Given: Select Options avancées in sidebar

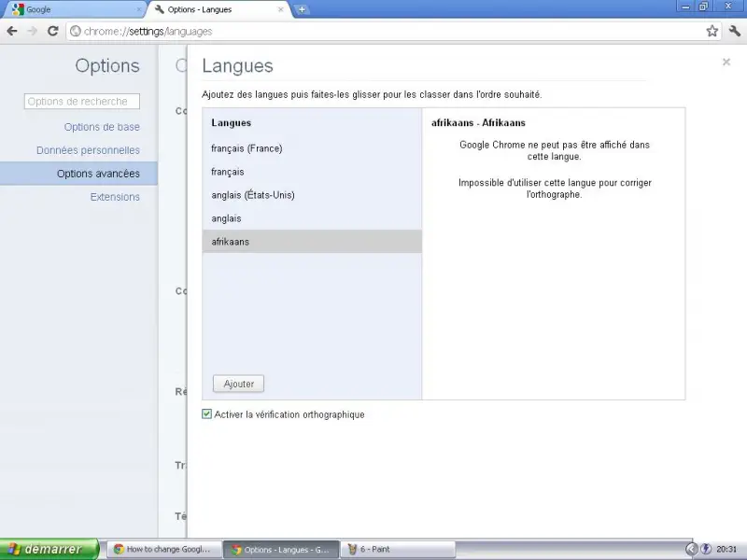Looking at the screenshot, I should point(78,174).
